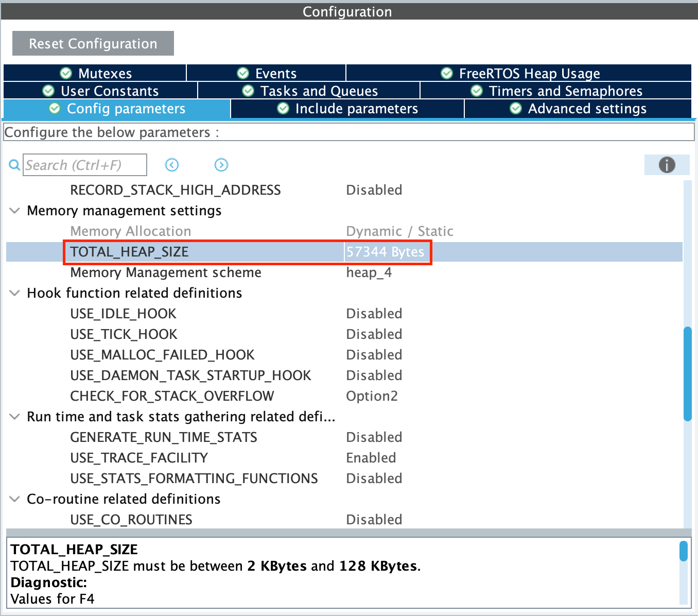Click the Mutexes tab green check icon
Screen dimensions: 698x616
[66, 73]
